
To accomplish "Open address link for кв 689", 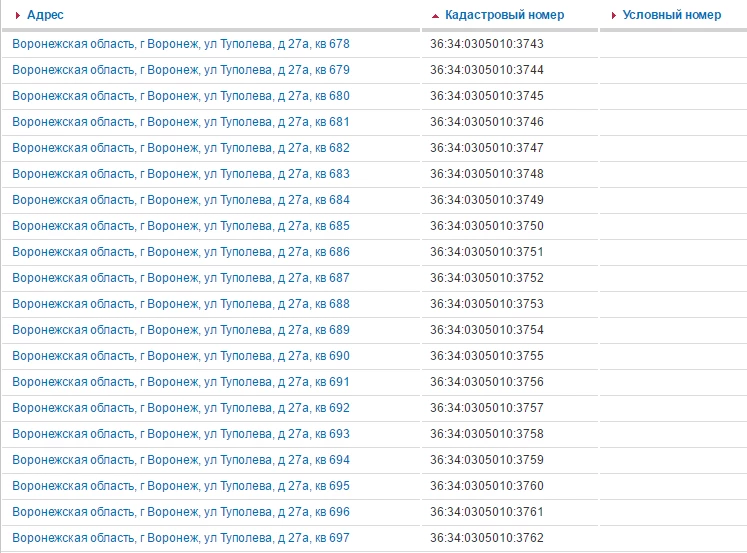I will pyautogui.click(x=181, y=330).
